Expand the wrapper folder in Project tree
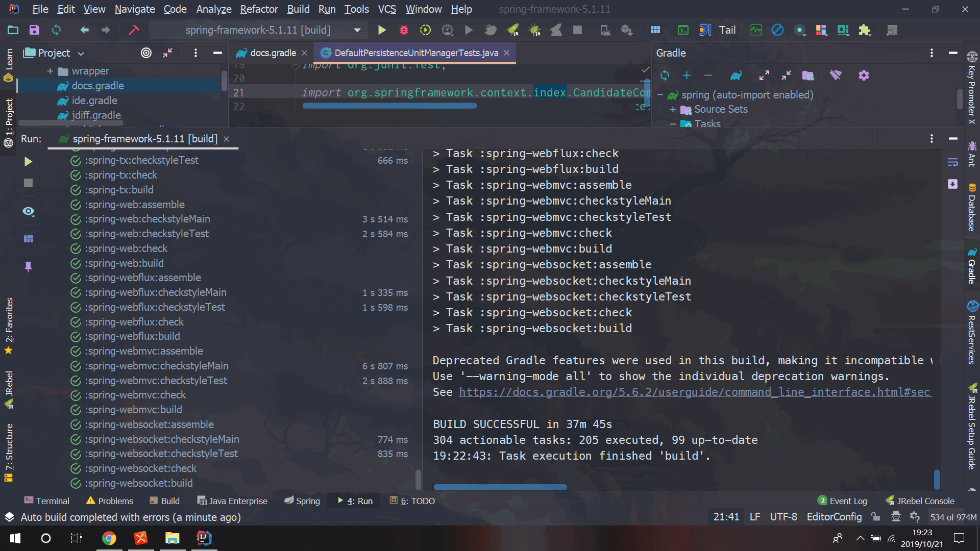The width and height of the screenshot is (980, 551). coord(50,71)
